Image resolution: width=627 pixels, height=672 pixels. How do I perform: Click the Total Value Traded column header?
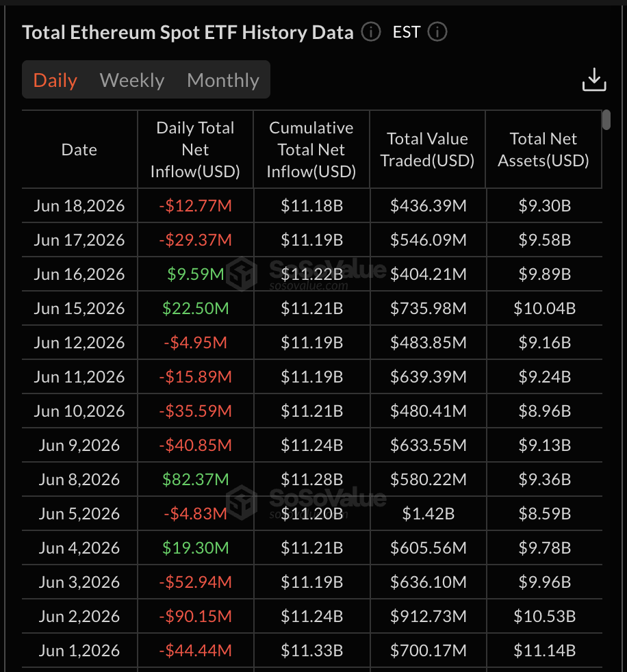pyautogui.click(x=428, y=150)
